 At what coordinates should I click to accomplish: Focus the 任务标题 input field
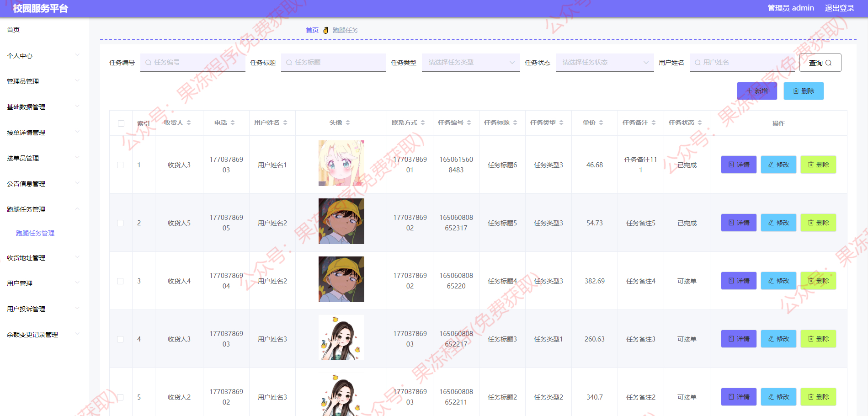[334, 63]
